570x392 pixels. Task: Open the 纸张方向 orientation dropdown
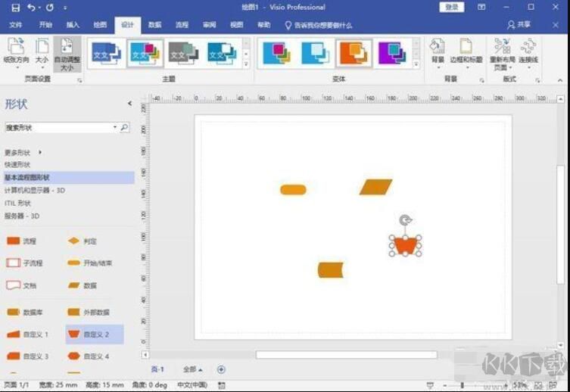(17, 53)
